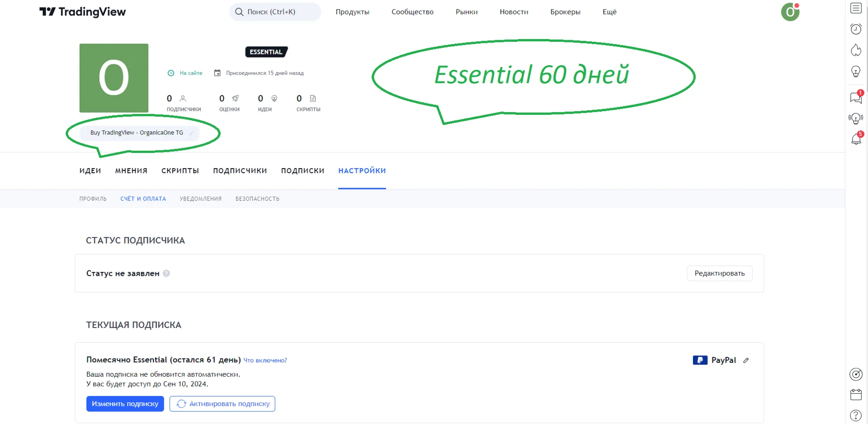Open the watchlist panel icon
This screenshot has width=868, height=424.
coord(856,8)
